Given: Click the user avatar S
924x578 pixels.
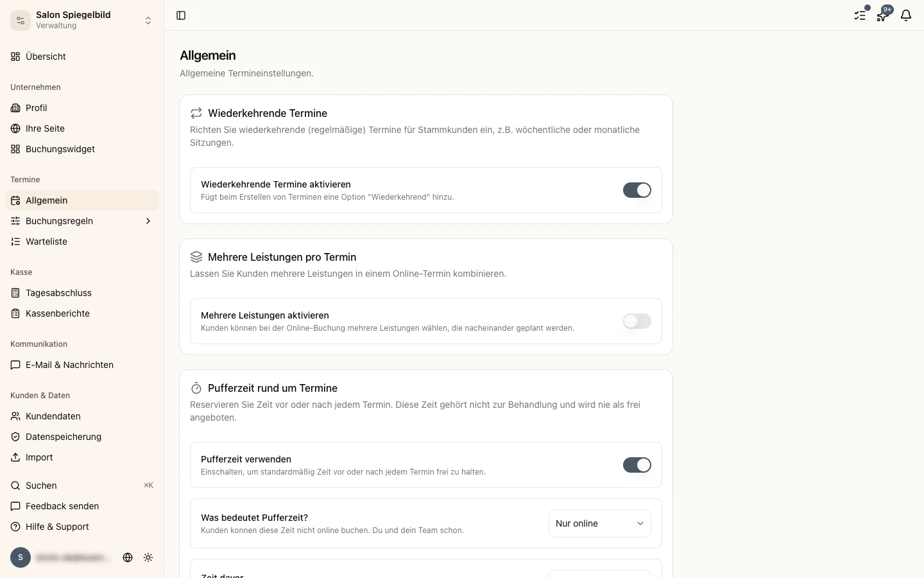Looking at the screenshot, I should click(21, 557).
